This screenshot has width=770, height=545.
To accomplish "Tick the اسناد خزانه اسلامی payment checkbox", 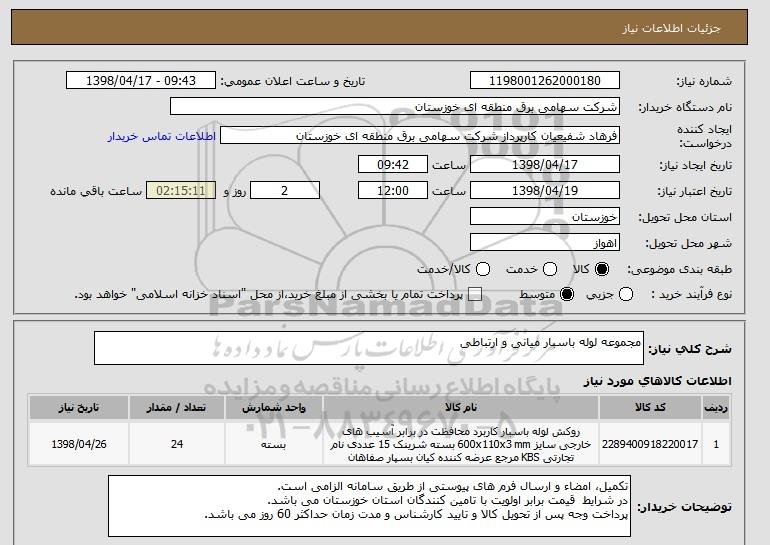I will [x=475, y=295].
